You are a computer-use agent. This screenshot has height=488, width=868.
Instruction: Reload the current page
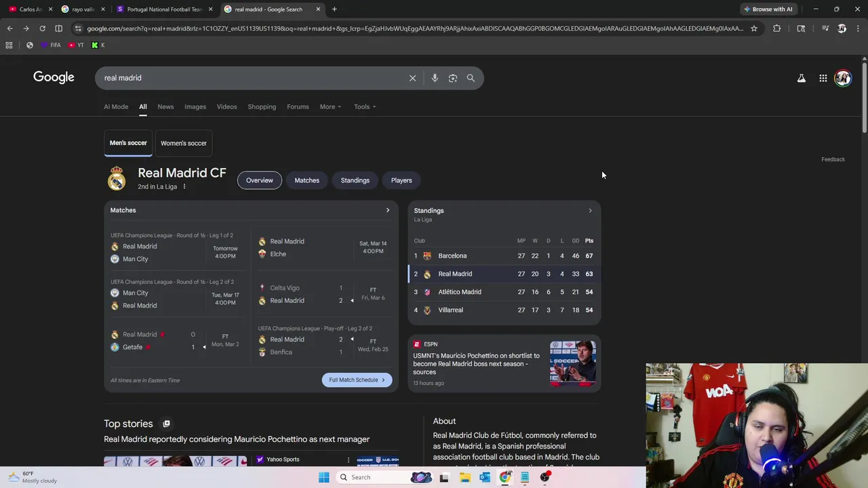(42, 28)
